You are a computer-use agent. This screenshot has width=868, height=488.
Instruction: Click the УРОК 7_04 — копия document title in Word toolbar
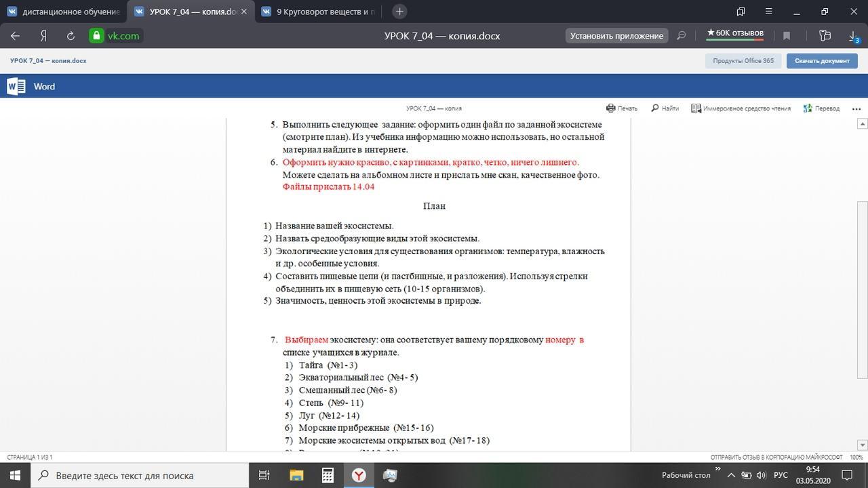tap(434, 108)
